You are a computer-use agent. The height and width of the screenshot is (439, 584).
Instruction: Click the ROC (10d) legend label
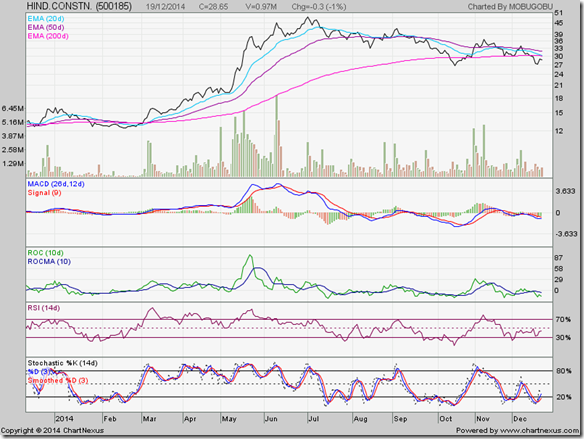45,253
